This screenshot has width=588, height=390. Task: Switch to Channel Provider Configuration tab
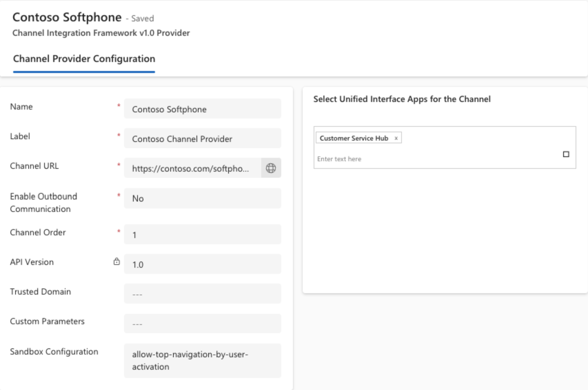(84, 59)
